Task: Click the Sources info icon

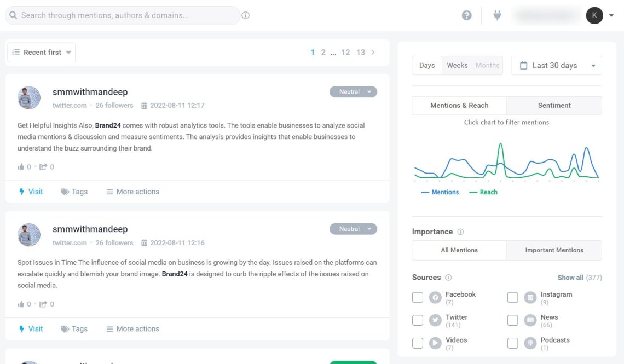Action: click(448, 278)
